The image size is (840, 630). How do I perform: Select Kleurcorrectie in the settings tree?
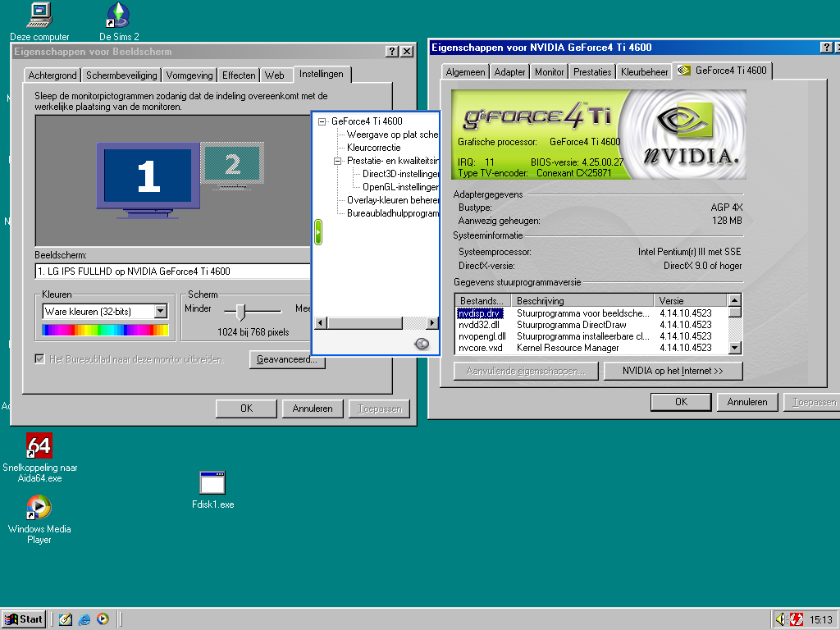click(x=373, y=148)
